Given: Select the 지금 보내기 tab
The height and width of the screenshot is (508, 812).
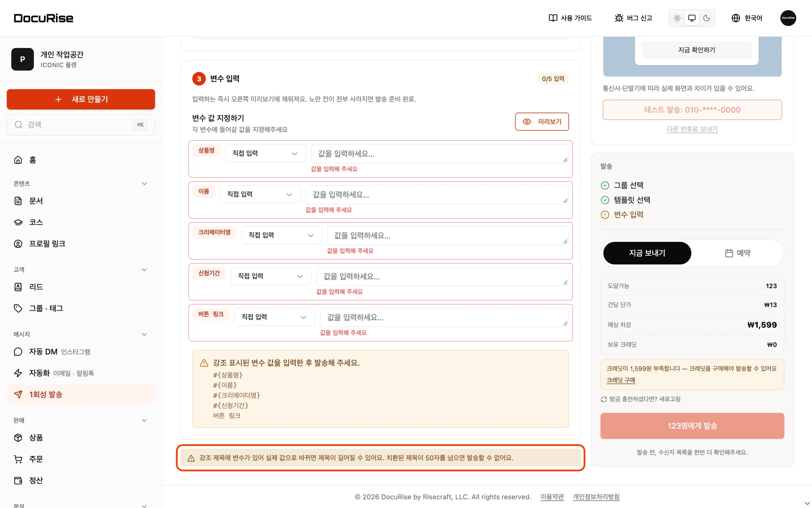Looking at the screenshot, I should (647, 253).
